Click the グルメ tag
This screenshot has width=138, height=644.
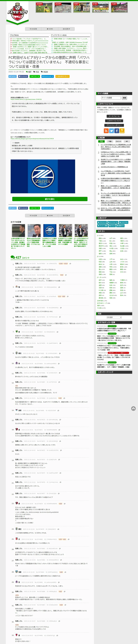pyautogui.click(x=112, y=226)
